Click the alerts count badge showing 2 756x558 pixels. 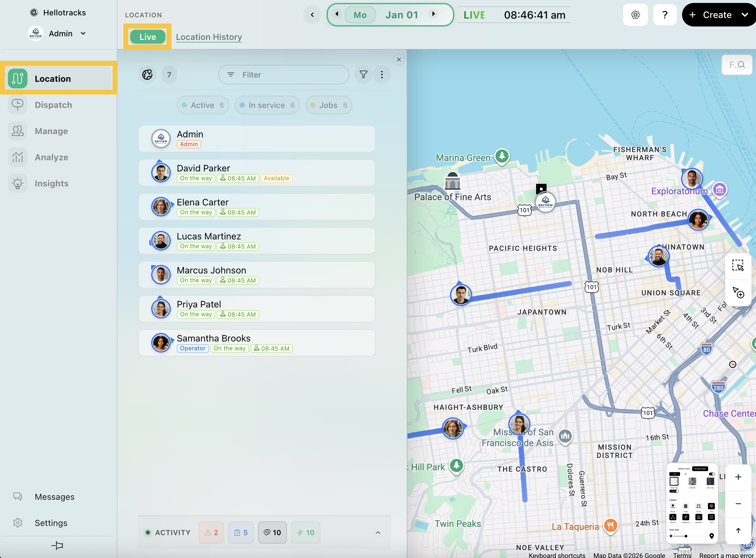pos(211,532)
